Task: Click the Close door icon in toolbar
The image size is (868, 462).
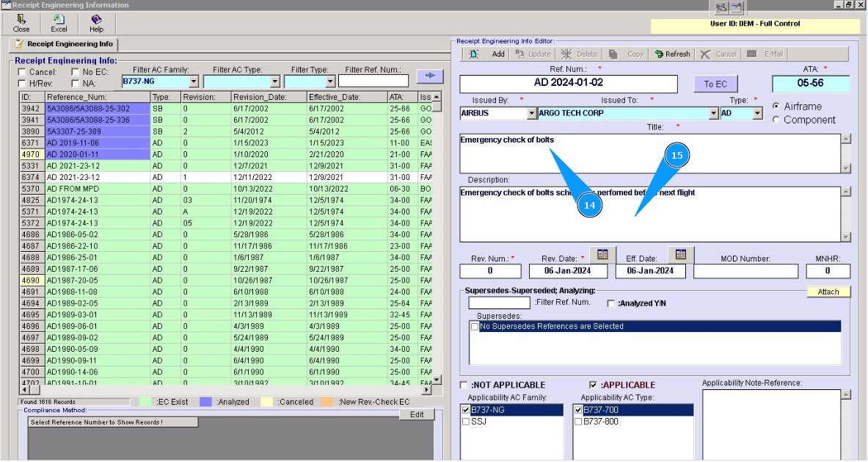Action: tap(21, 20)
